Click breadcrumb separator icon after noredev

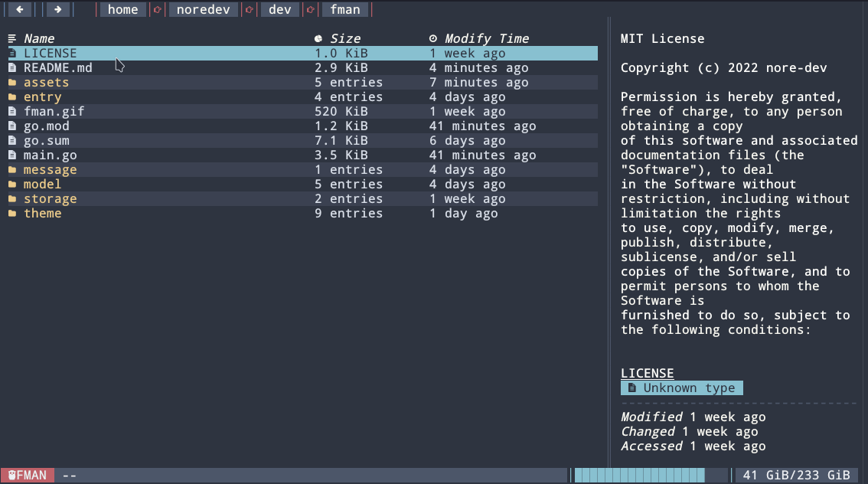[249, 9]
